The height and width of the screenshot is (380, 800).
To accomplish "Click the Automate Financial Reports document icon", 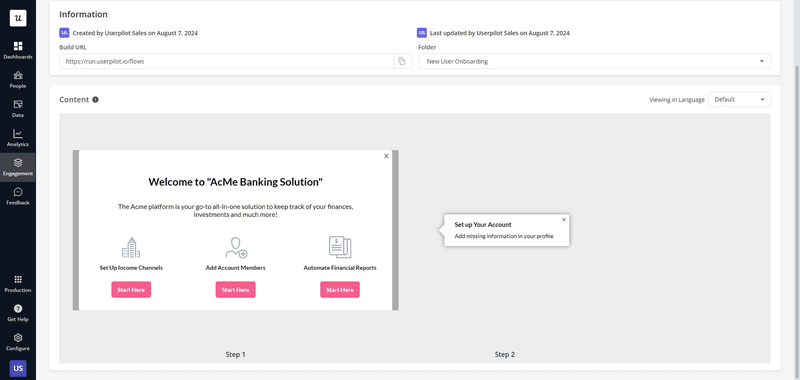I will 340,247.
